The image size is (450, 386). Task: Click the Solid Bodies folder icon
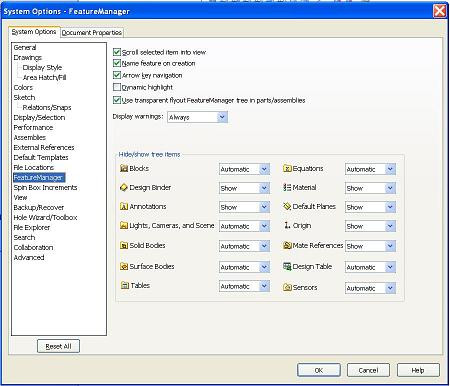click(x=124, y=246)
